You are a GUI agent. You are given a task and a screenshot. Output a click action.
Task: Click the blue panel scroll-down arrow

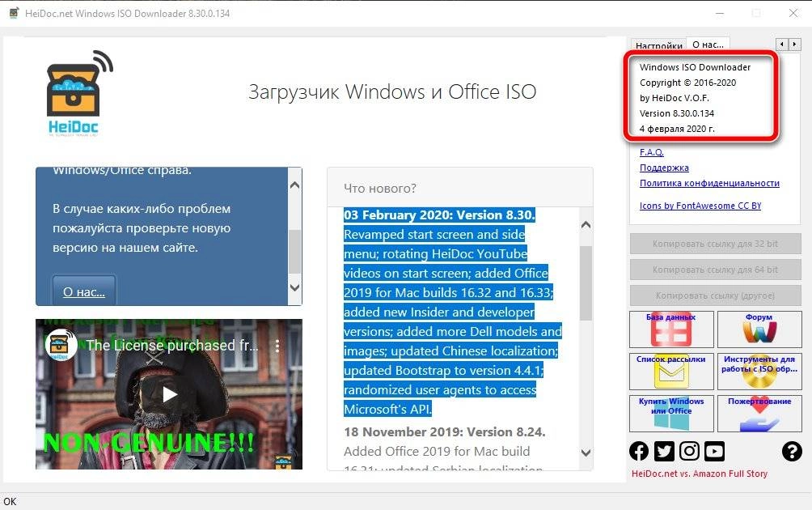(x=294, y=287)
